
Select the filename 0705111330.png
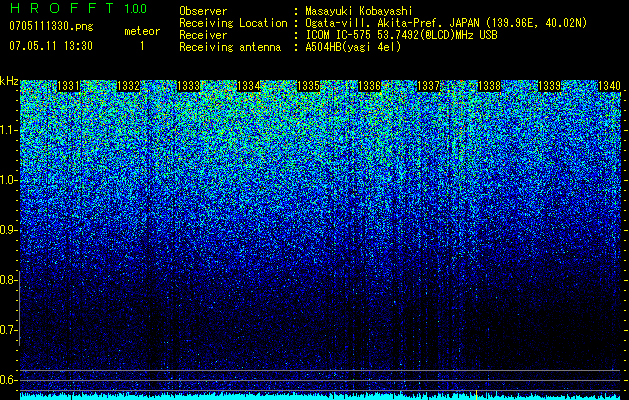(x=51, y=27)
